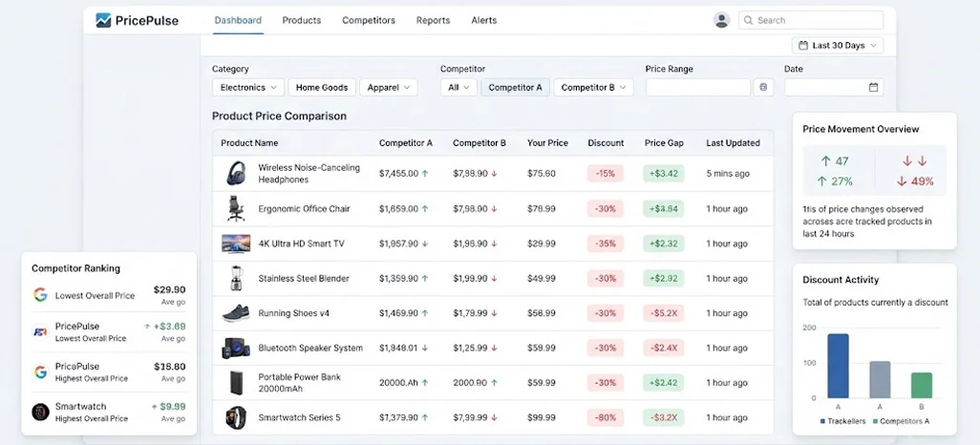Open the Apparel category dropdown
This screenshot has width=980, height=445.
pos(388,88)
